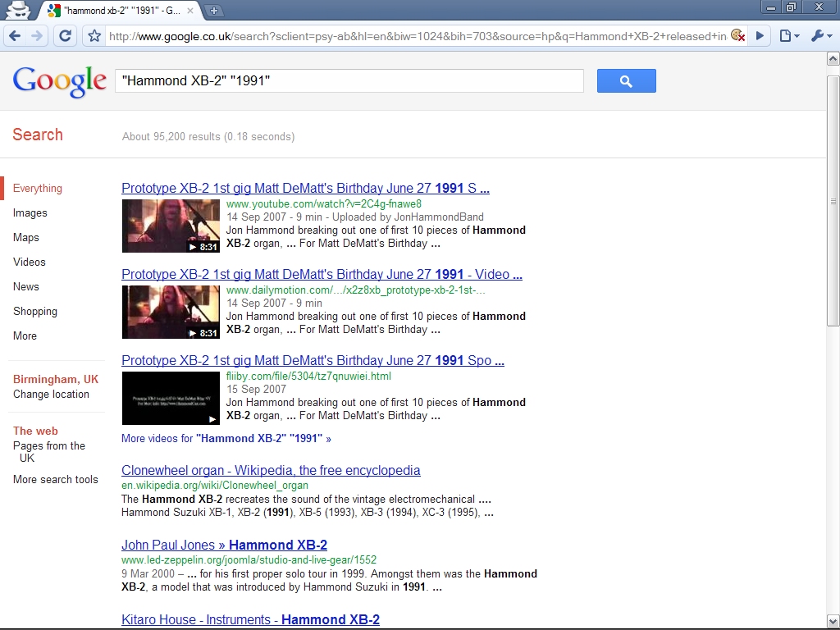This screenshot has width=840, height=630.
Task: Click the scrollbar up arrow
Action: coord(833,58)
